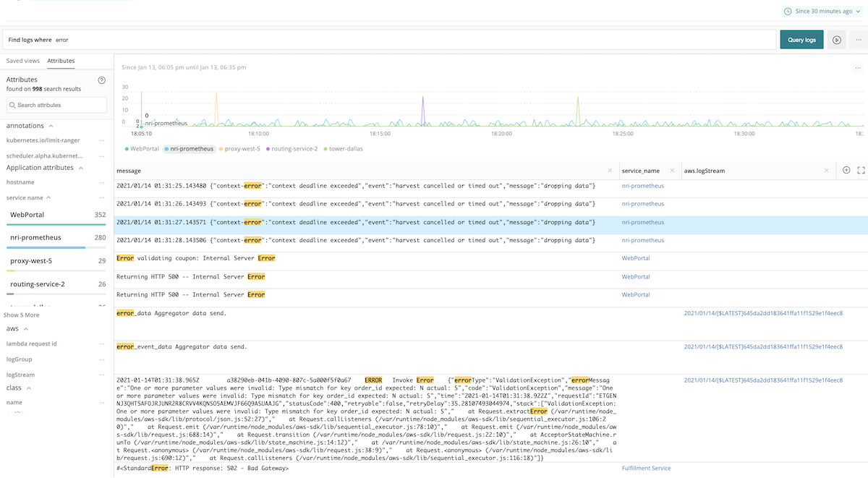Viewport: 868px width, 478px height.
Task: Switch to the Saved views tab
Action: (23, 61)
